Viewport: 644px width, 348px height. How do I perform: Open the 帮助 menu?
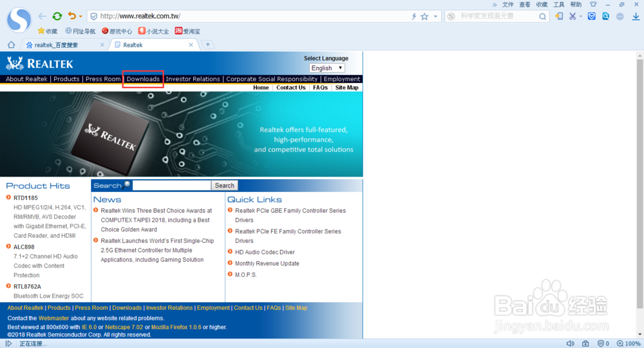tap(576, 5)
